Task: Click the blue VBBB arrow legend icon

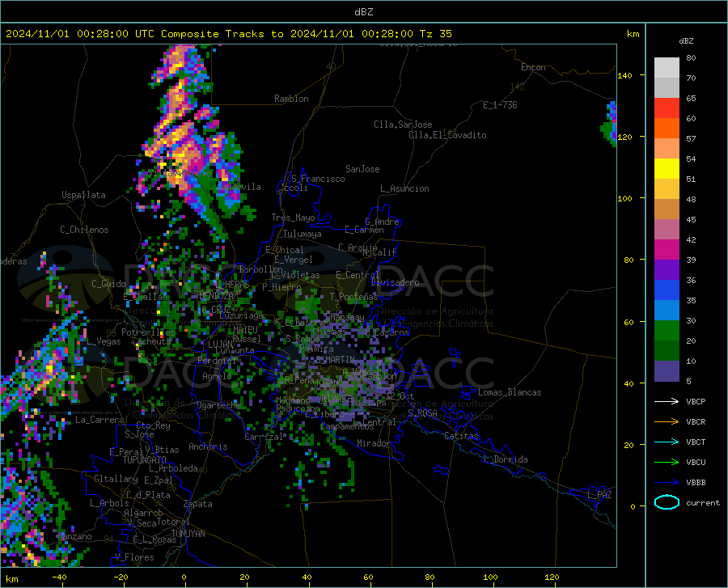Action: tap(667, 482)
